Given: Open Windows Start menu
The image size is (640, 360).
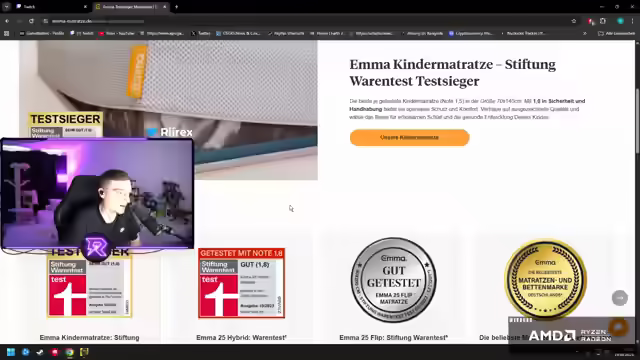Looking at the screenshot, I should (x=11, y=352).
